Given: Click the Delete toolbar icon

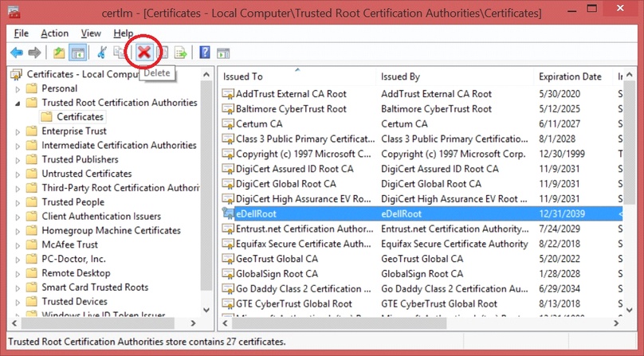Looking at the screenshot, I should [x=144, y=53].
